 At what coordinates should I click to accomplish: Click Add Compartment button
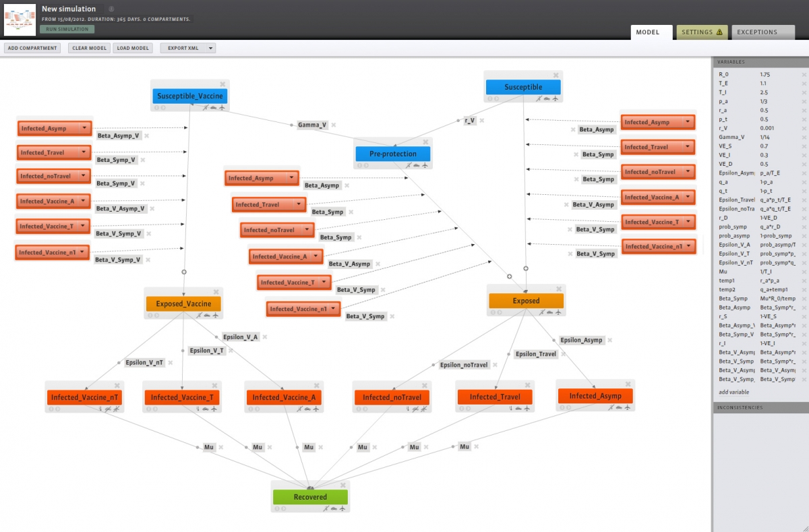[x=32, y=49]
